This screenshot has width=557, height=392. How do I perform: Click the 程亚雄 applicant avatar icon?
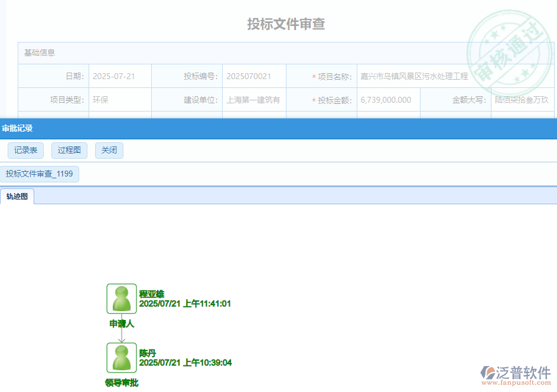pyautogui.click(x=122, y=299)
